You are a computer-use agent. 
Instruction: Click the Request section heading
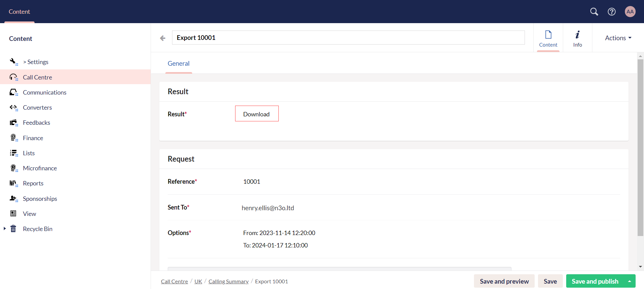pos(181,159)
